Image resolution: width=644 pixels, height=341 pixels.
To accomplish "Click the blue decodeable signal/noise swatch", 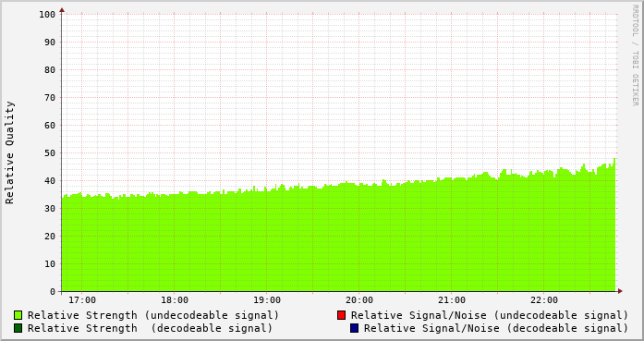I will [x=355, y=328].
